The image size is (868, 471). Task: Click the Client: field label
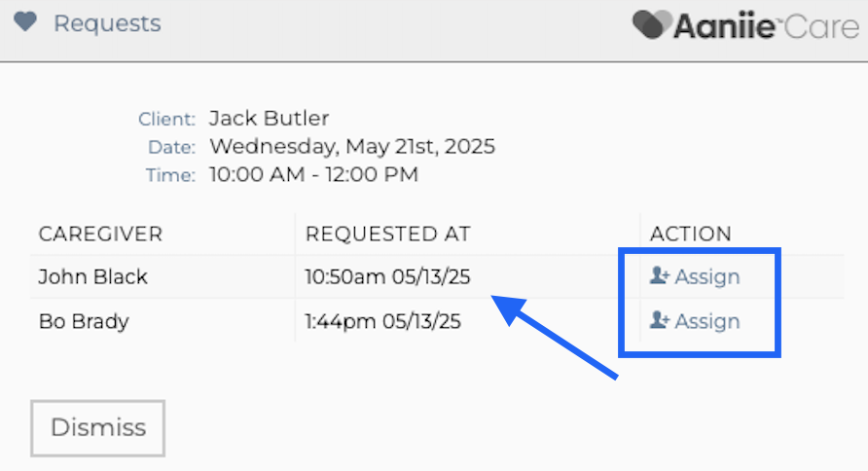tap(166, 119)
